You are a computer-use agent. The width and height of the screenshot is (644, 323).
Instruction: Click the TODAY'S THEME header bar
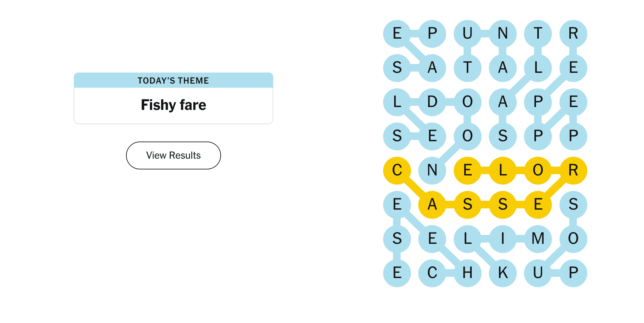click(173, 80)
